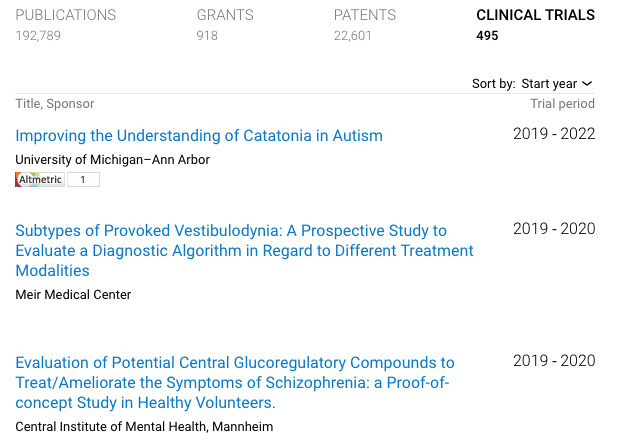The height and width of the screenshot is (441, 630).
Task: Click Central Institute of Mental Health, Mannheim
Action: (x=144, y=427)
